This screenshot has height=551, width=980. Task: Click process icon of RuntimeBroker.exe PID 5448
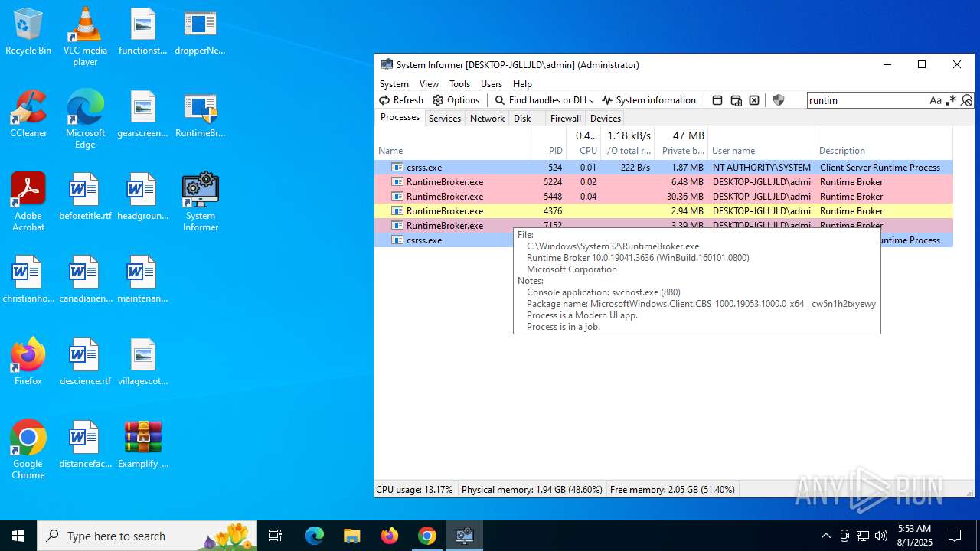397,197
